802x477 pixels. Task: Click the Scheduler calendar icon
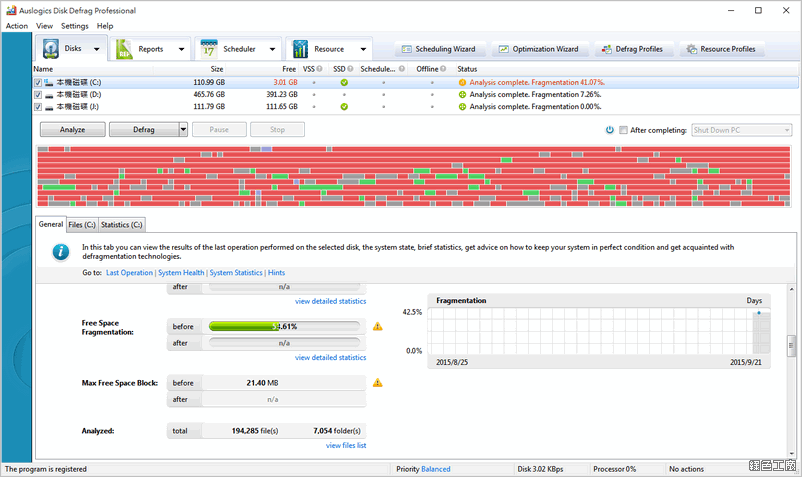209,49
